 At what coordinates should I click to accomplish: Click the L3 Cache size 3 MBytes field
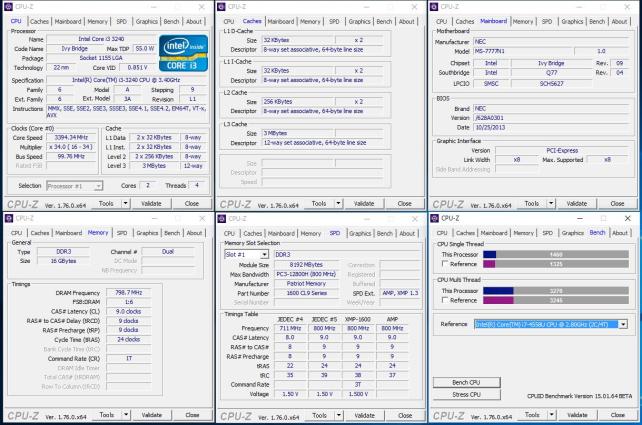(x=298, y=133)
